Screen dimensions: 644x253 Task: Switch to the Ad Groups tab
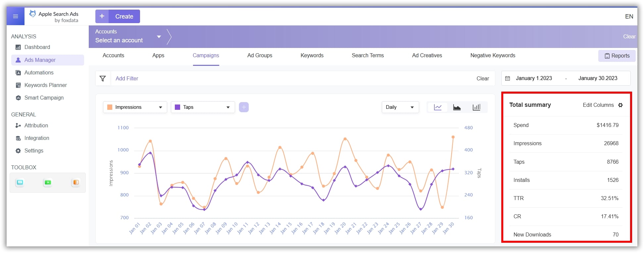(x=260, y=56)
